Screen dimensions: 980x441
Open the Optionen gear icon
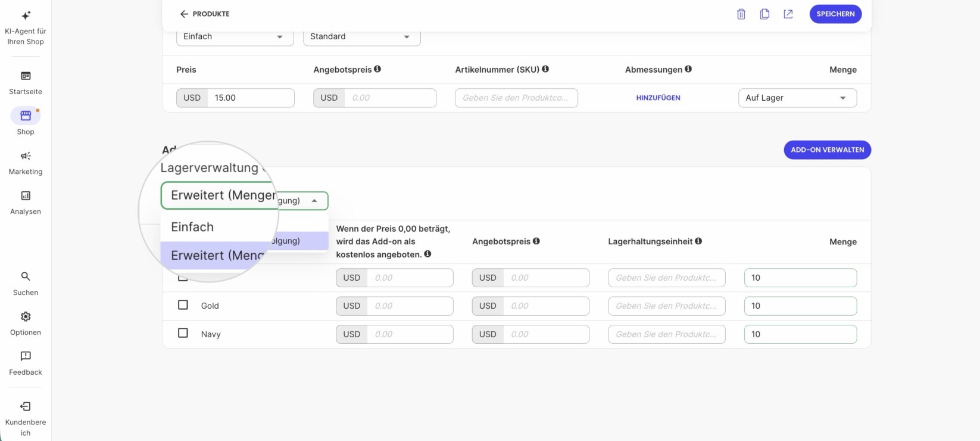(x=26, y=316)
